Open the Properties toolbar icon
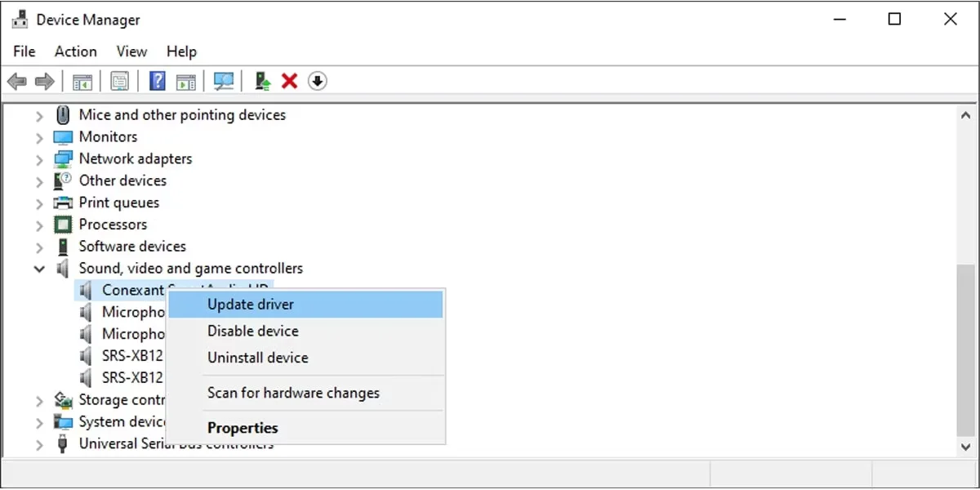980x490 pixels. pos(119,81)
